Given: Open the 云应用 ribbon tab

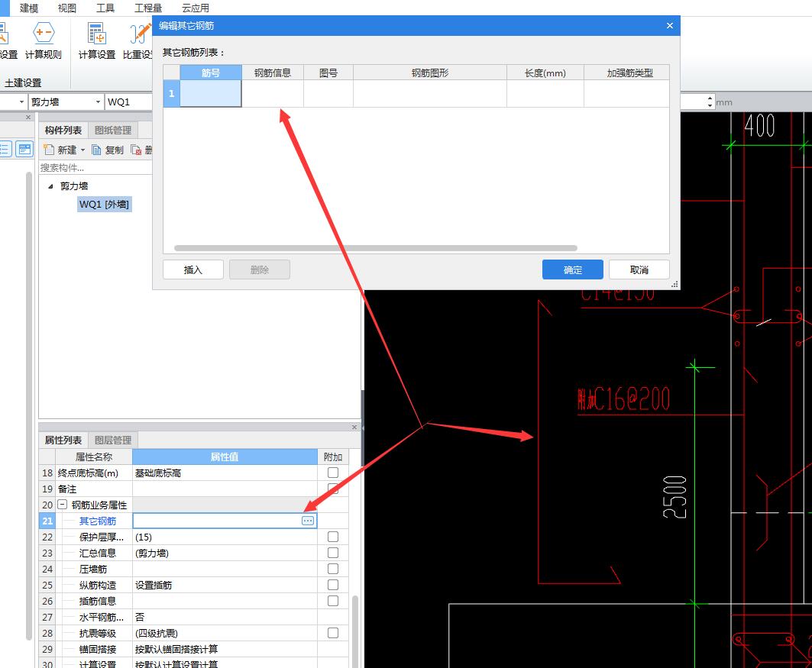Looking at the screenshot, I should tap(196, 8).
